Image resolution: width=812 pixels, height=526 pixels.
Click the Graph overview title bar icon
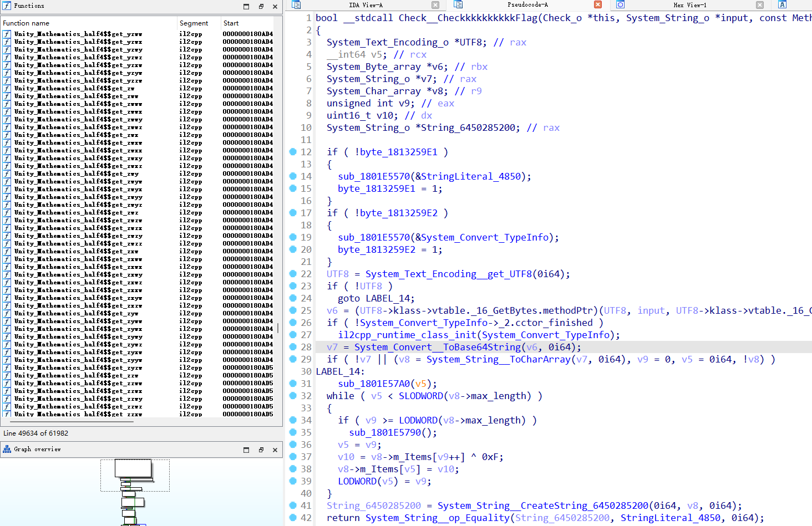click(7, 449)
